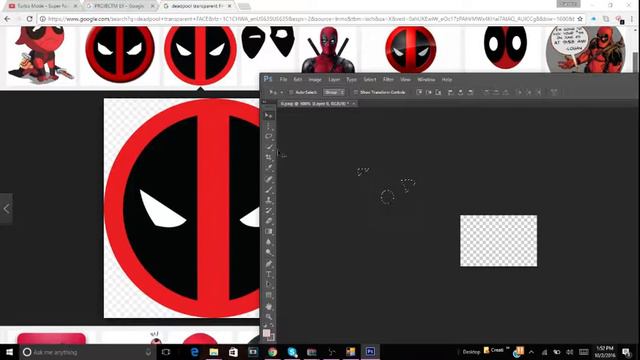Select the Rectangle shape tool

[268, 295]
